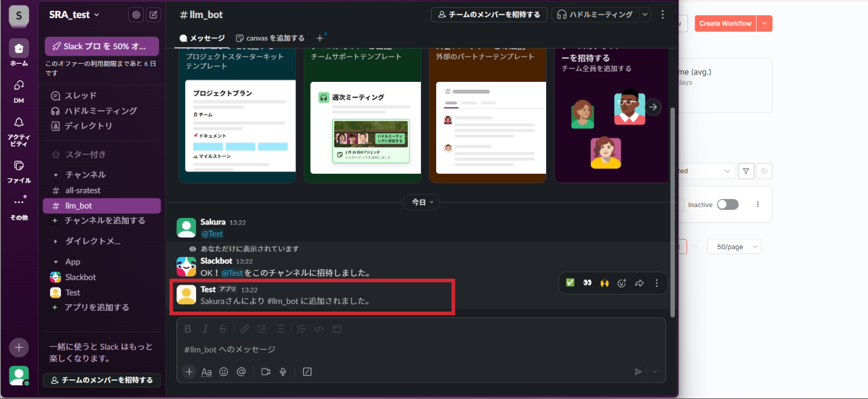868x399 pixels.
Task: Open the new message compose icon
Action: point(153,14)
